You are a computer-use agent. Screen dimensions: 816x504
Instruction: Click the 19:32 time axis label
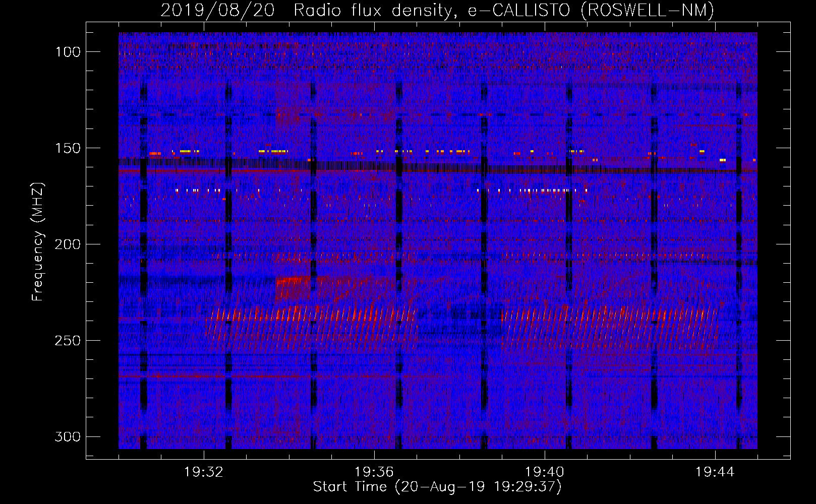[x=204, y=472]
